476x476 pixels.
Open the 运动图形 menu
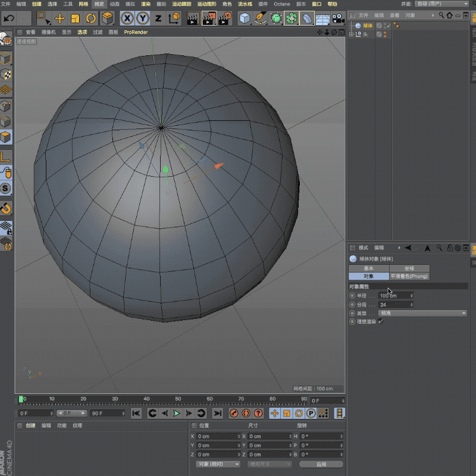click(206, 4)
